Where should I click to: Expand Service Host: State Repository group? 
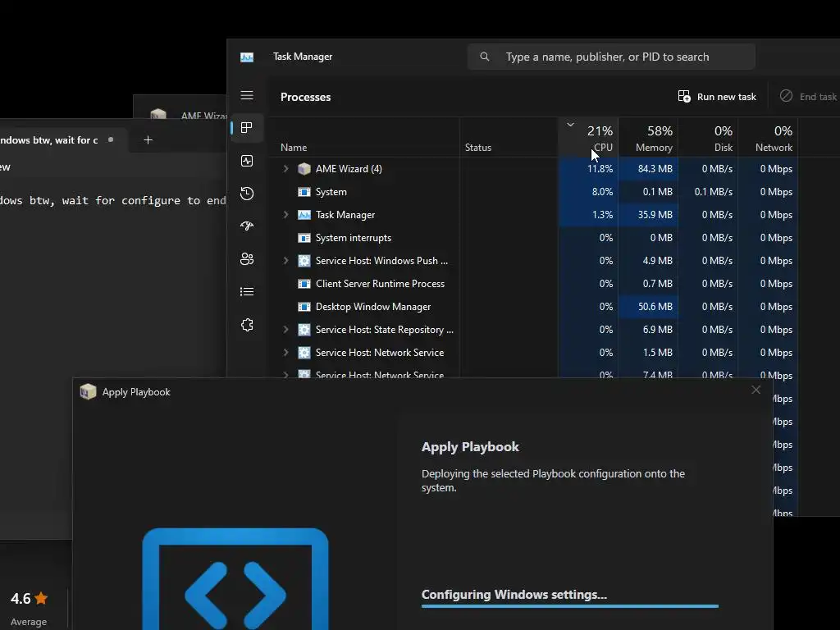click(x=285, y=330)
